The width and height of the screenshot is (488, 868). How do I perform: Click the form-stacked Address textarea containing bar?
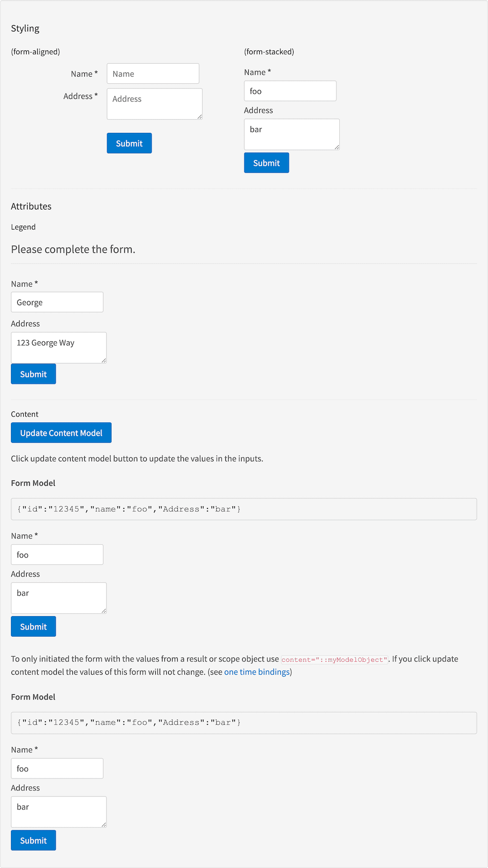(292, 134)
